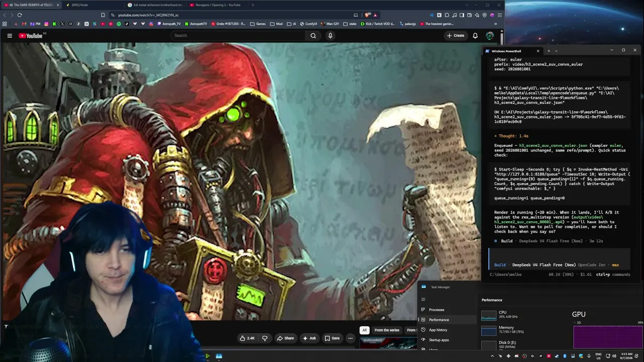Open YouTube notifications bell
Screen dimensions: 644x362
[x=475, y=36]
